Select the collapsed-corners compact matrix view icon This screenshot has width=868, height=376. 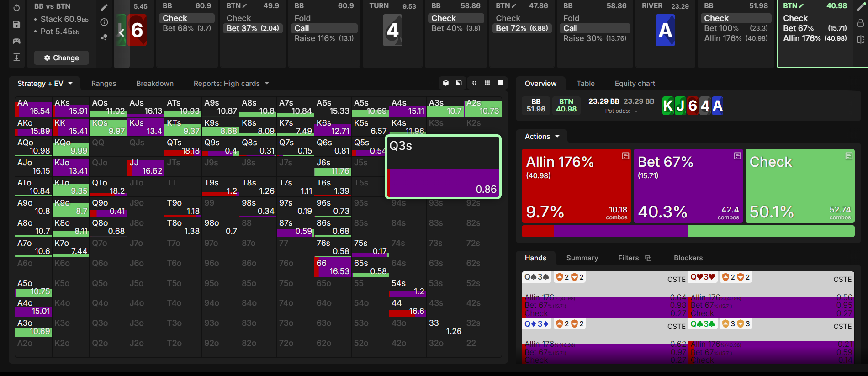[x=474, y=83]
